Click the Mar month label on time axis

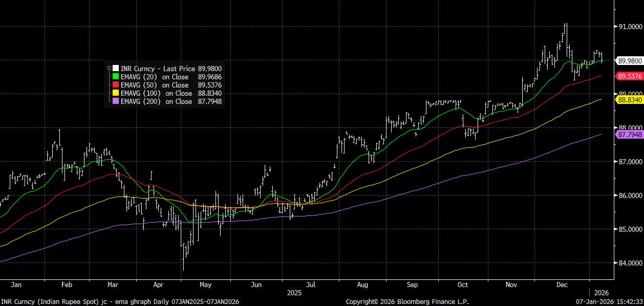[113, 285]
